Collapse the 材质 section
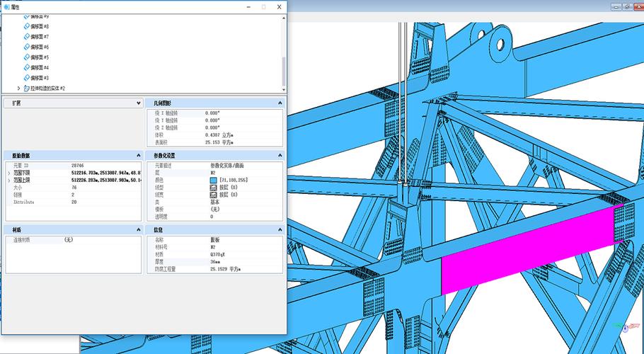The image size is (644, 354). [139, 230]
